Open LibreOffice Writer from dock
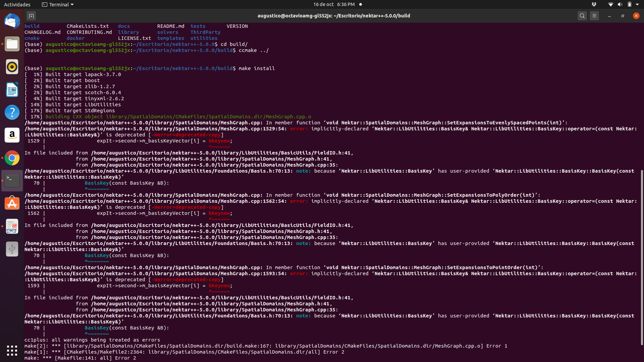The height and width of the screenshot is (362, 644). (x=12, y=90)
